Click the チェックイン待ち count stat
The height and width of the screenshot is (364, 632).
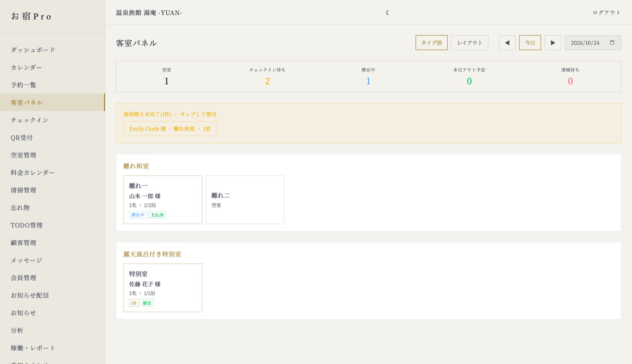point(267,77)
